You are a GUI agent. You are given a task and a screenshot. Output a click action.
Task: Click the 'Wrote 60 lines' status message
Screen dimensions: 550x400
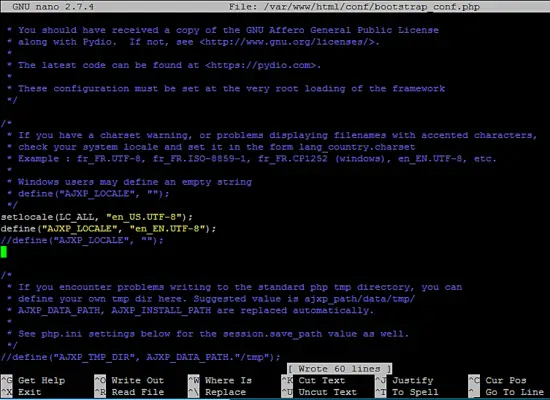coord(340,369)
